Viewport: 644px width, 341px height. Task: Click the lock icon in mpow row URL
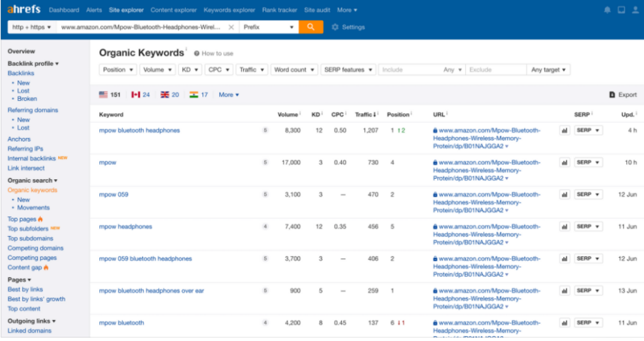pyautogui.click(x=436, y=162)
